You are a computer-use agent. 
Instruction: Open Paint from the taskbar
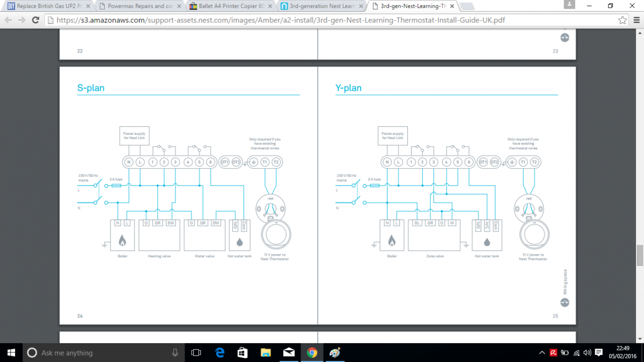coord(334,352)
